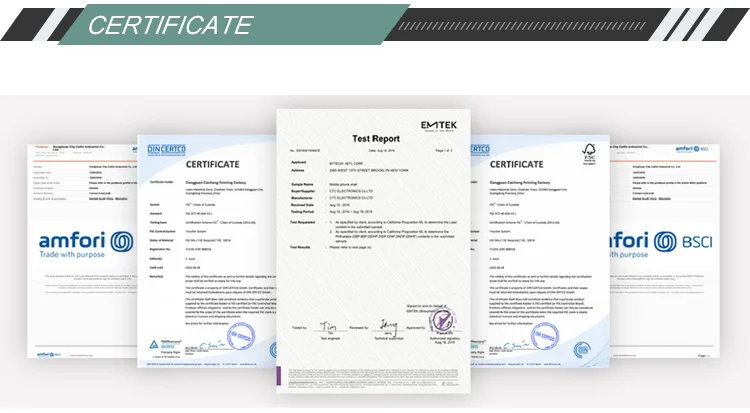This screenshot has width=750, height=413.
Task: Click "Dongguan Caicheng Printing Factory" on the left certificate
Action: (216, 182)
